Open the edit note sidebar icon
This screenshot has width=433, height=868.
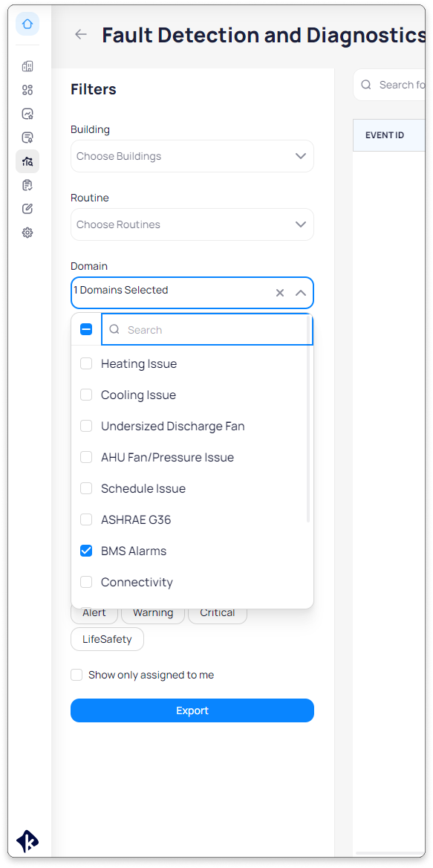tap(27, 209)
